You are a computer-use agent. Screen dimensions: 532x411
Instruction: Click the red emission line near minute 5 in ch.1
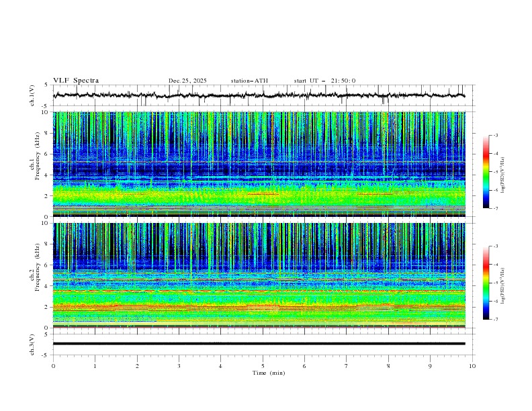[263, 194]
